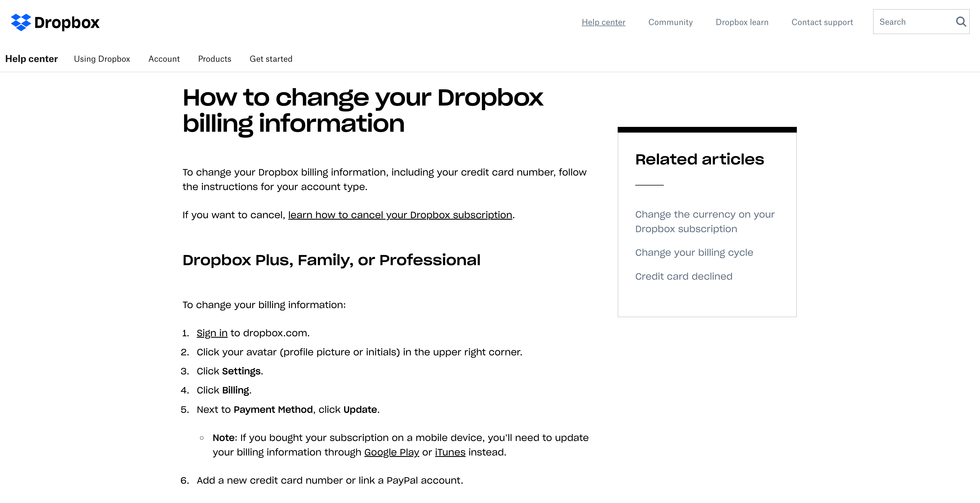Expand Credit card declined article
Screen dimensions: 980x503
point(684,276)
